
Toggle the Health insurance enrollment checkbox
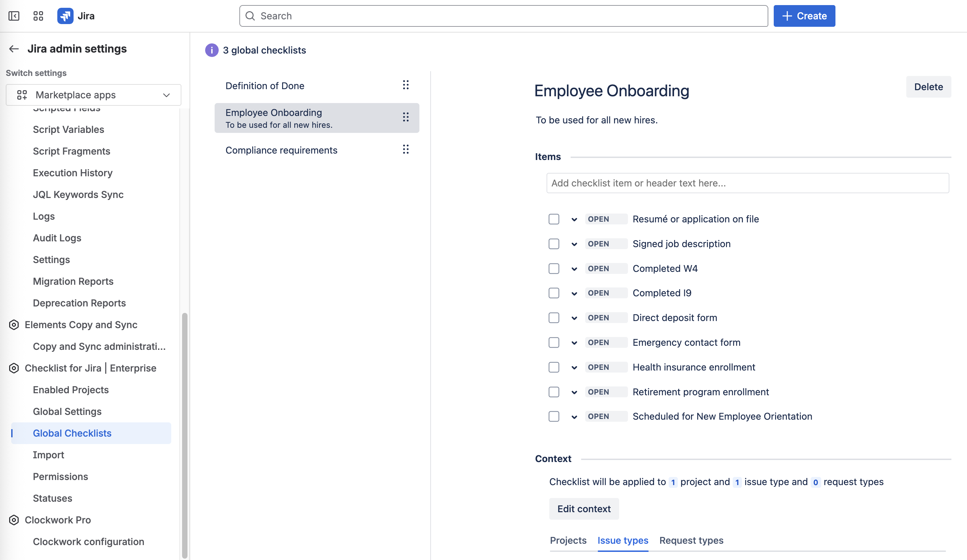pyautogui.click(x=554, y=367)
